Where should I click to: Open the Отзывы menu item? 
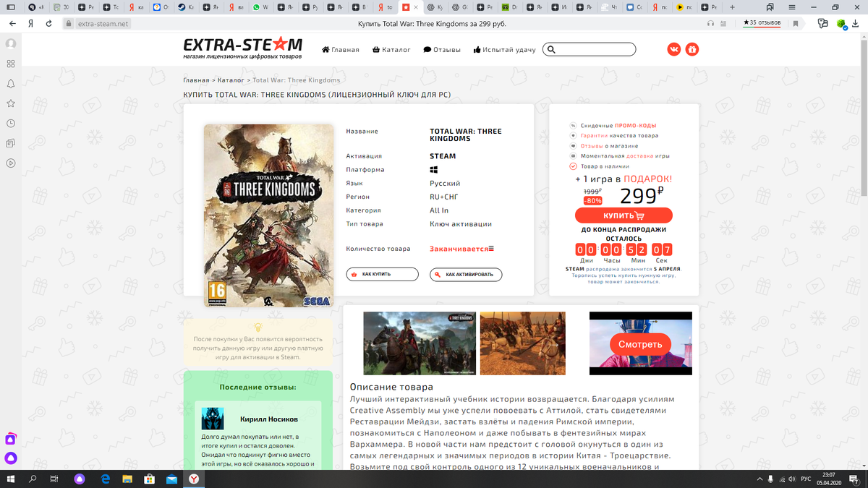442,50
